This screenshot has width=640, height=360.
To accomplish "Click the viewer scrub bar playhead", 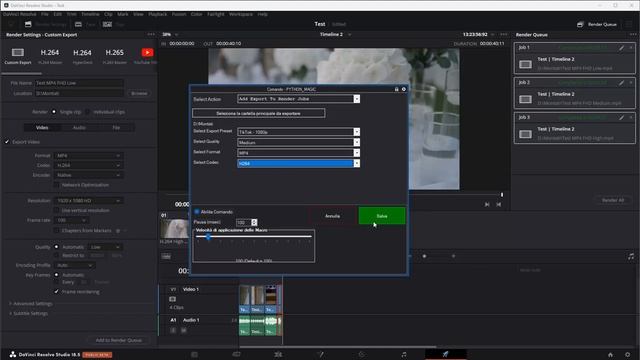I will click(x=502, y=195).
